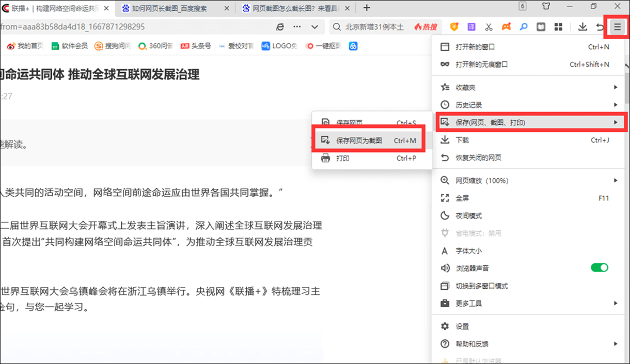The image size is (630, 364).
Task: Toggle the 浏览器声音 switch
Action: 599,267
